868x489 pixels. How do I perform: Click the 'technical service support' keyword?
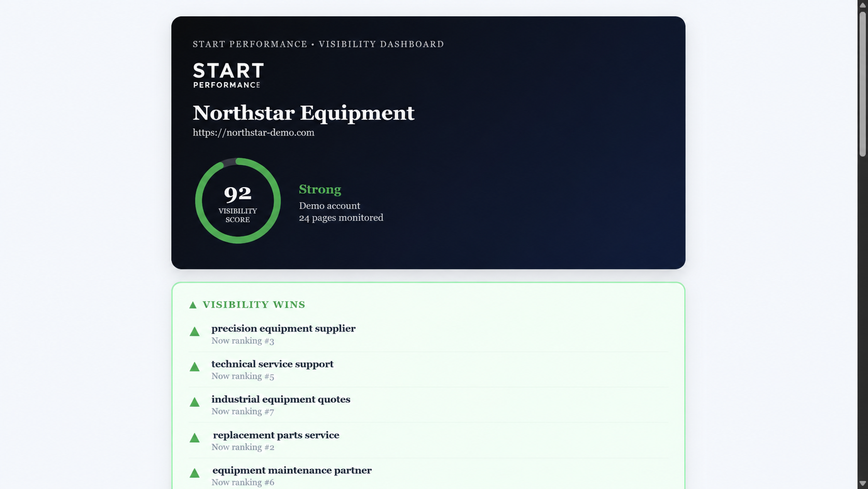273,364
